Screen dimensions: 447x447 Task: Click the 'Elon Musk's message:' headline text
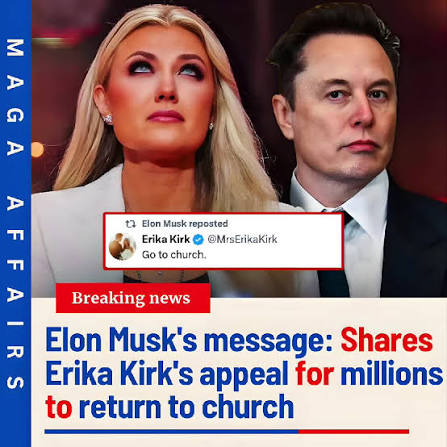[189, 340]
